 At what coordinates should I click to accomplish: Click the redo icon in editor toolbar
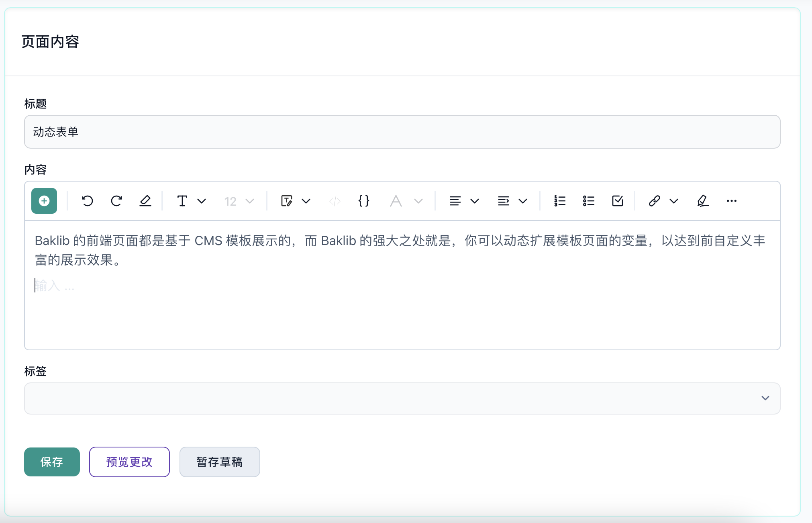click(x=116, y=201)
